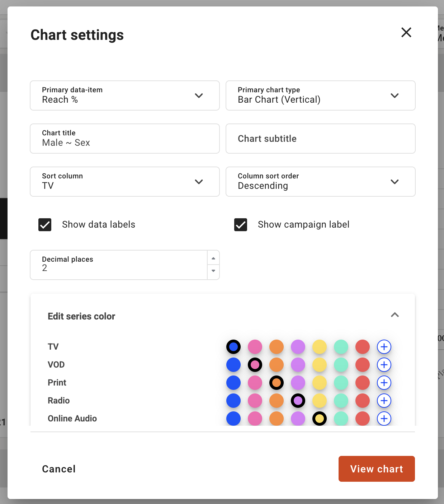The image size is (444, 504).
Task: Increase decimal places with up arrow
Action: (x=213, y=258)
